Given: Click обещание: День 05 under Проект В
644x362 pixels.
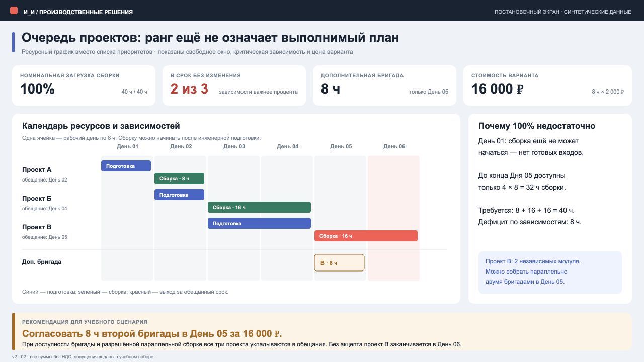Looking at the screenshot, I should click(x=45, y=237).
